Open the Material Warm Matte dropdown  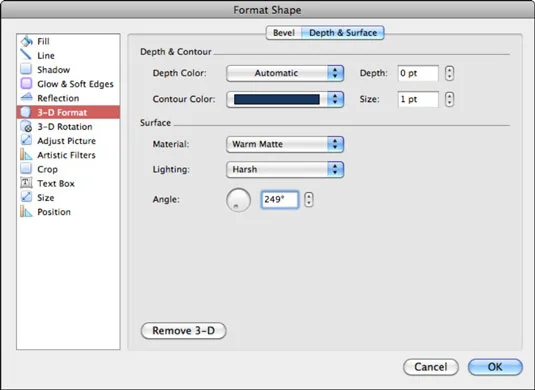point(285,144)
